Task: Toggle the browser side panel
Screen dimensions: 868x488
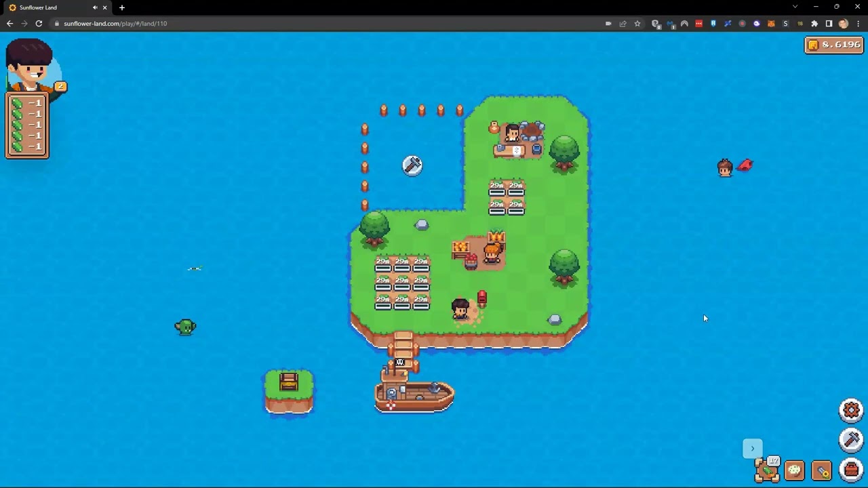Action: tap(829, 23)
